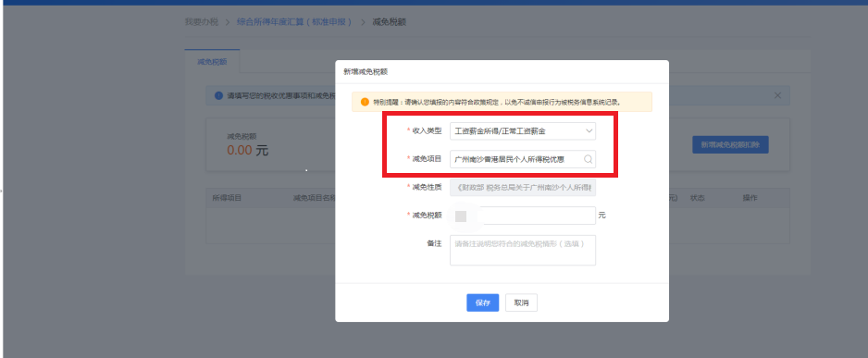Select the 减免税额 tab
Image resolution: width=868 pixels, height=358 pixels.
[212, 61]
